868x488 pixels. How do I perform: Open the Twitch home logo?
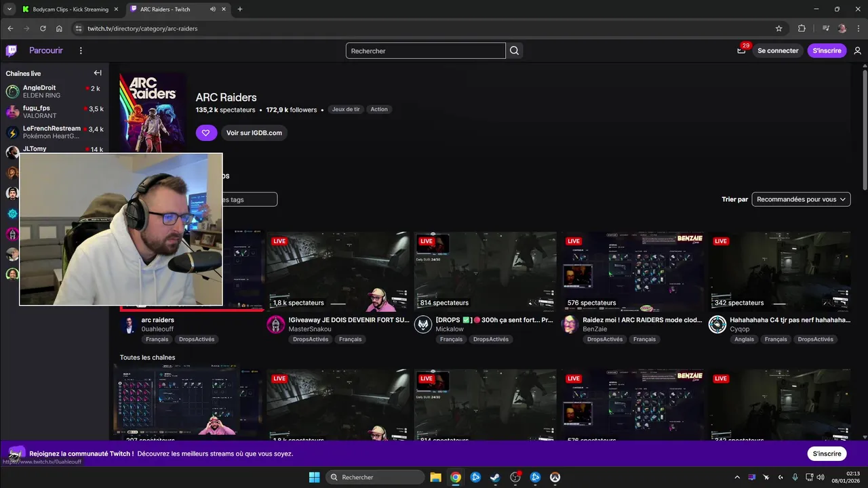coord(12,51)
